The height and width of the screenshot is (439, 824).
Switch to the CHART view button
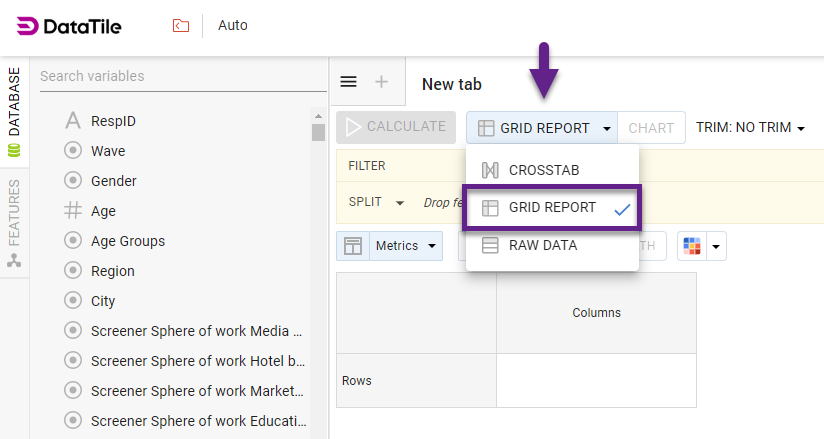click(x=651, y=128)
